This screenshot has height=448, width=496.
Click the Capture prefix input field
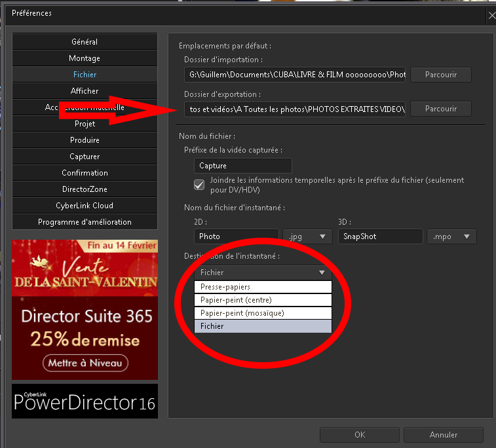coord(242,166)
